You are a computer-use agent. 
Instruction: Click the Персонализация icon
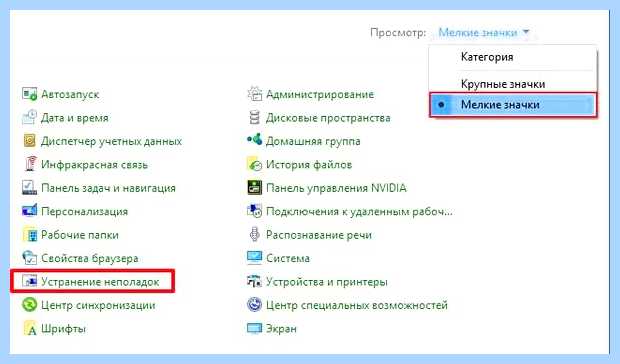30,211
